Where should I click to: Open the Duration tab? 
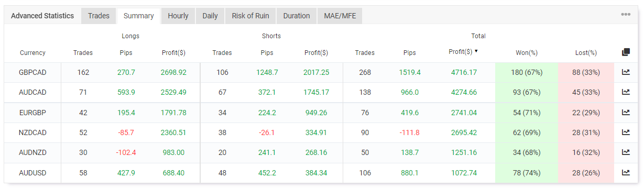tap(297, 16)
